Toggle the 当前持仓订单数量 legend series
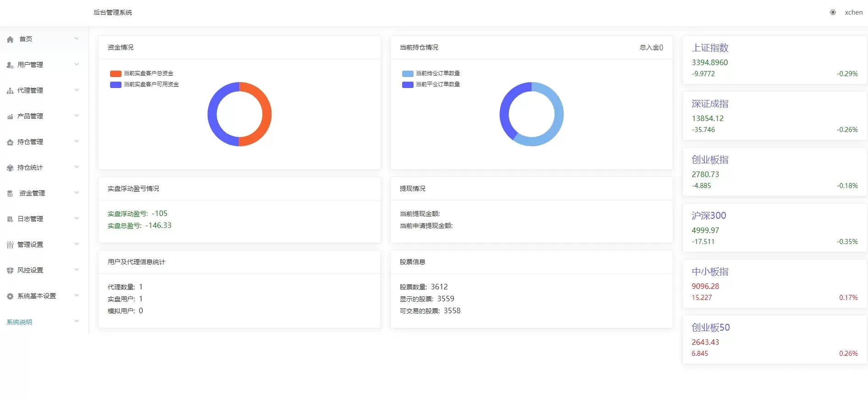The width and height of the screenshot is (868, 399). click(x=431, y=73)
